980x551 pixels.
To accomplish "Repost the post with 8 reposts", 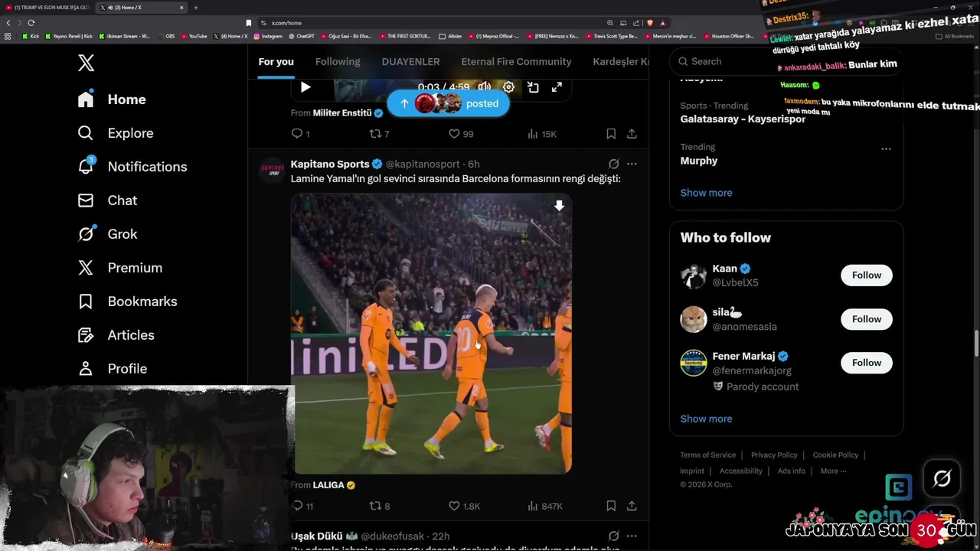I will point(380,506).
